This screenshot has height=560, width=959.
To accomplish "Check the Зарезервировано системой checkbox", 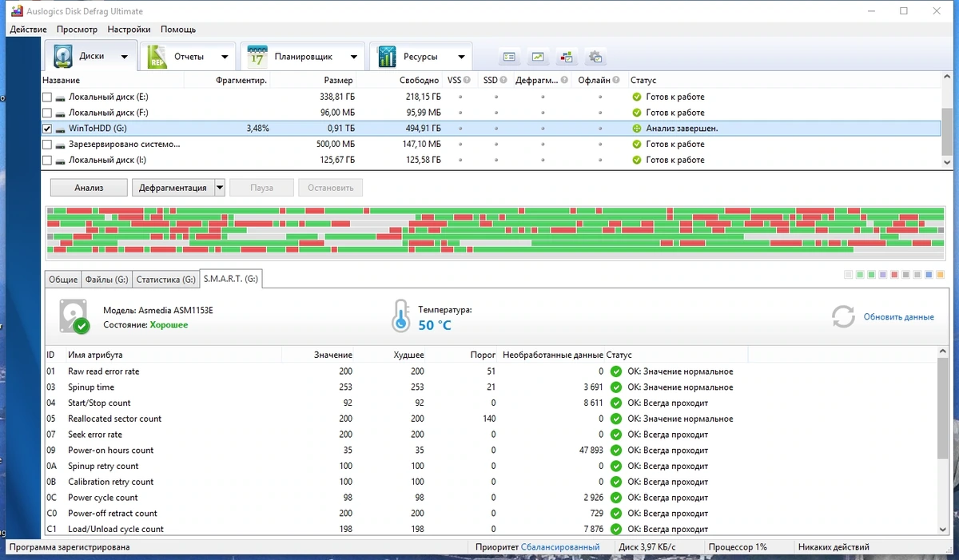I will click(x=47, y=144).
